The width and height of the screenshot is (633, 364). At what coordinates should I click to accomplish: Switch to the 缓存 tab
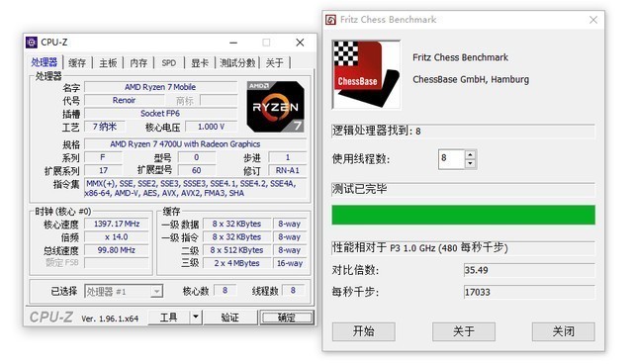[x=77, y=63]
